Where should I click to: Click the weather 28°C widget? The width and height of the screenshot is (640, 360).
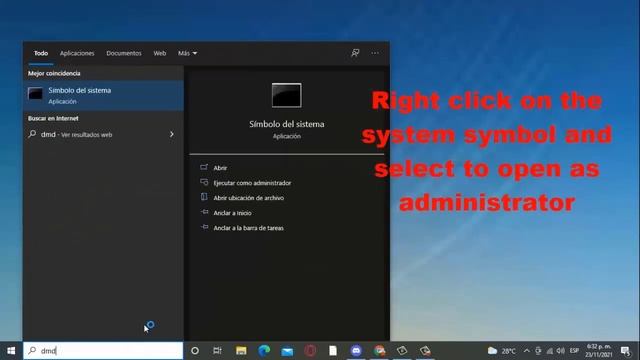(x=502, y=351)
